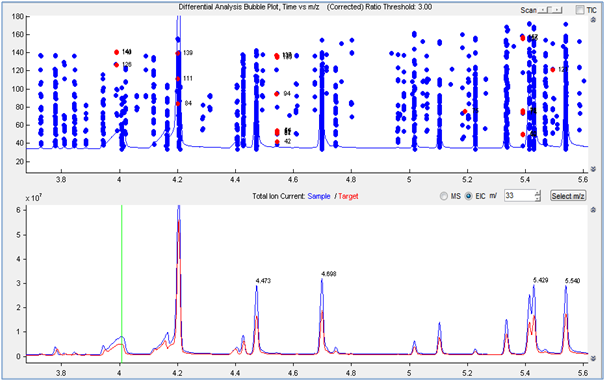
Task: Click the bubble plot's upward double-chevron icon
Action: (593, 20)
